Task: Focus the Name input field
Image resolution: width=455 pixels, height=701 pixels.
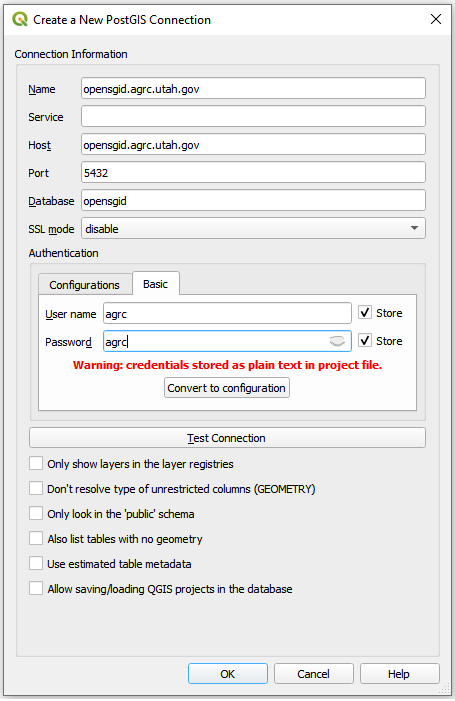Action: tap(253, 89)
